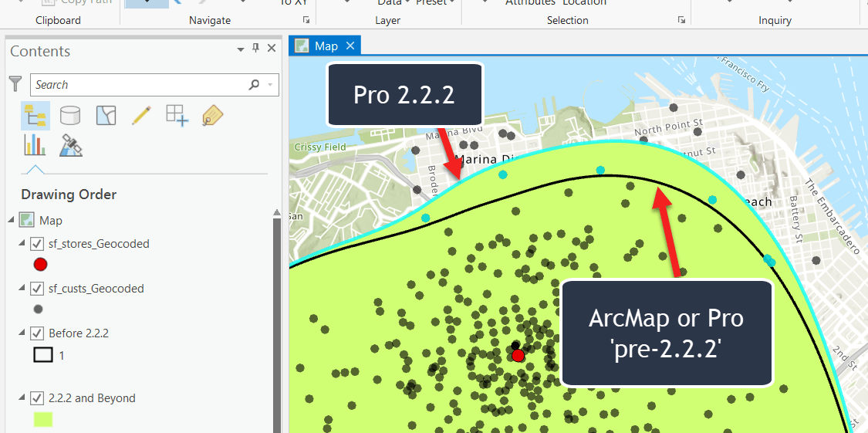The height and width of the screenshot is (433, 868).
Task: Select List By Selection icon
Action: (106, 116)
